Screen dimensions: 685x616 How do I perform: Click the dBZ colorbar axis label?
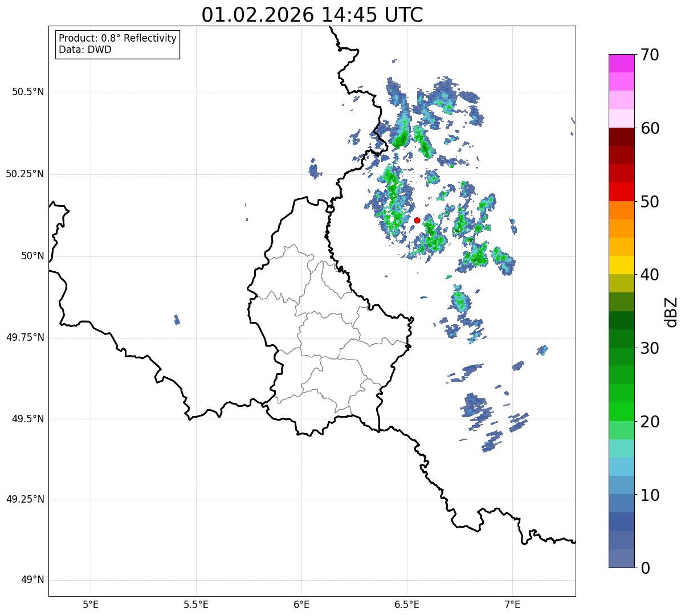click(x=672, y=312)
